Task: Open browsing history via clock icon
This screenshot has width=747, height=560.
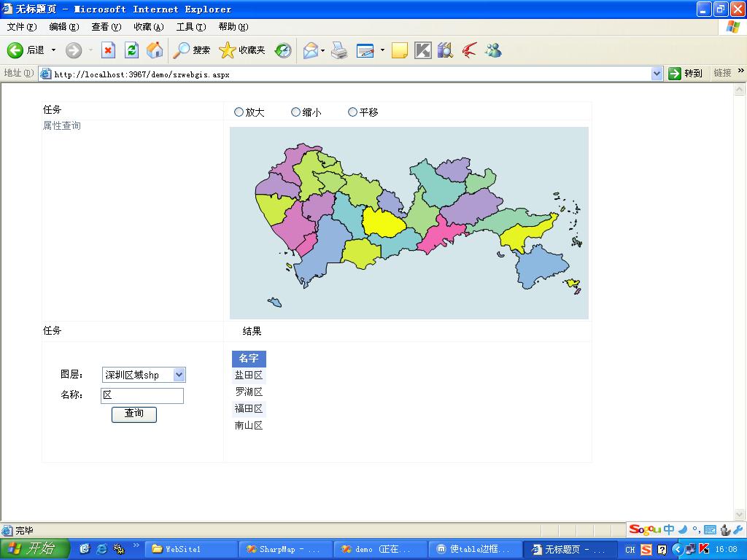Action: pyautogui.click(x=283, y=50)
